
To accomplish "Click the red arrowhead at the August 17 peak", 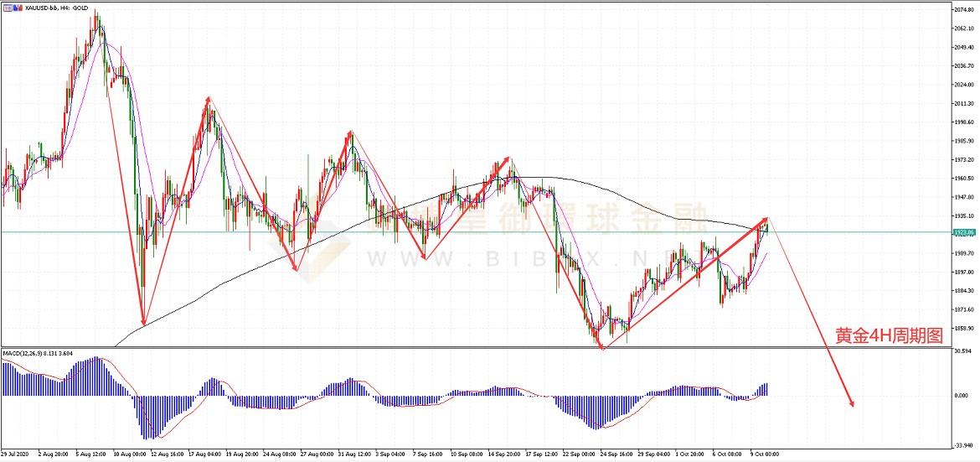I will 208,100.
